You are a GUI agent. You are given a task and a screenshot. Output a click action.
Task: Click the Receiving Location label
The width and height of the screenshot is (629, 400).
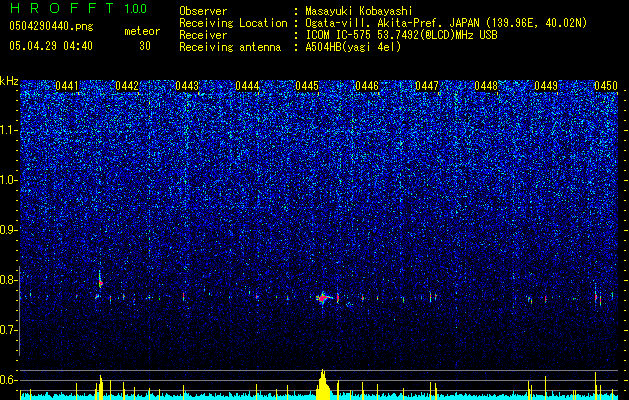pos(233,24)
